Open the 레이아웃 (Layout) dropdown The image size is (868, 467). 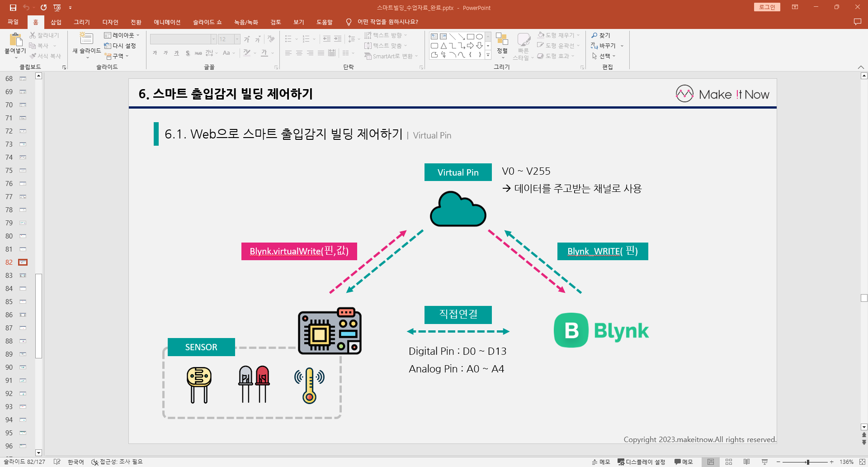[x=122, y=35]
